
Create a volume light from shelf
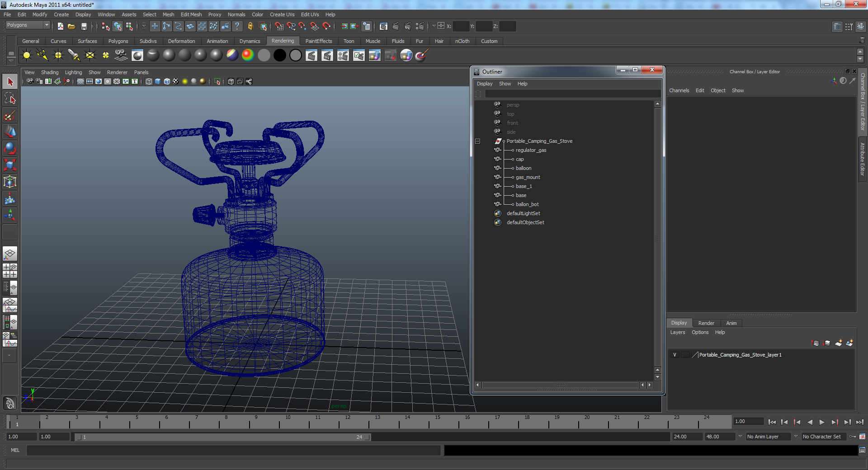click(106, 56)
